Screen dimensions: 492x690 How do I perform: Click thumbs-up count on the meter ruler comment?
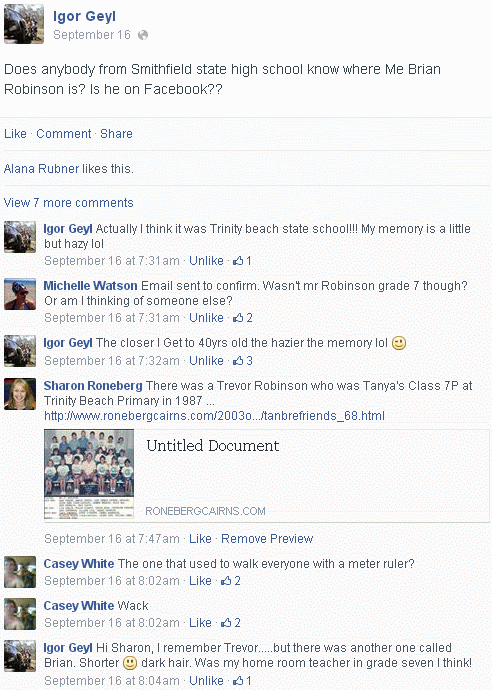(231, 581)
